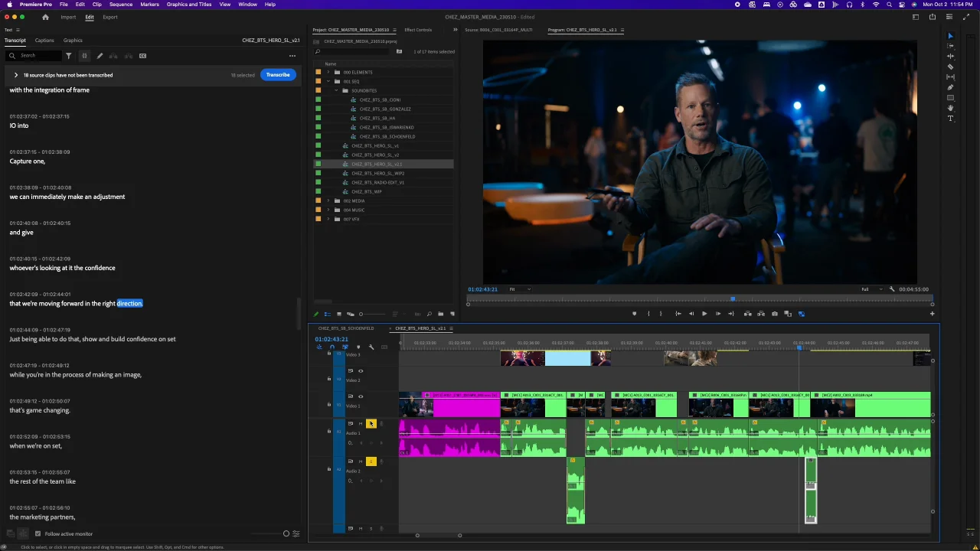Click the transcript zoom slider at bottom
This screenshot has height=551, width=980.
(x=286, y=533)
